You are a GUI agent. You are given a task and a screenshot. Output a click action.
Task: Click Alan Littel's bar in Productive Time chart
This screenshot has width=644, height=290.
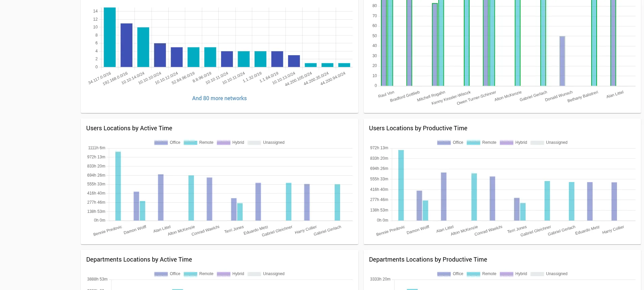(x=444, y=197)
